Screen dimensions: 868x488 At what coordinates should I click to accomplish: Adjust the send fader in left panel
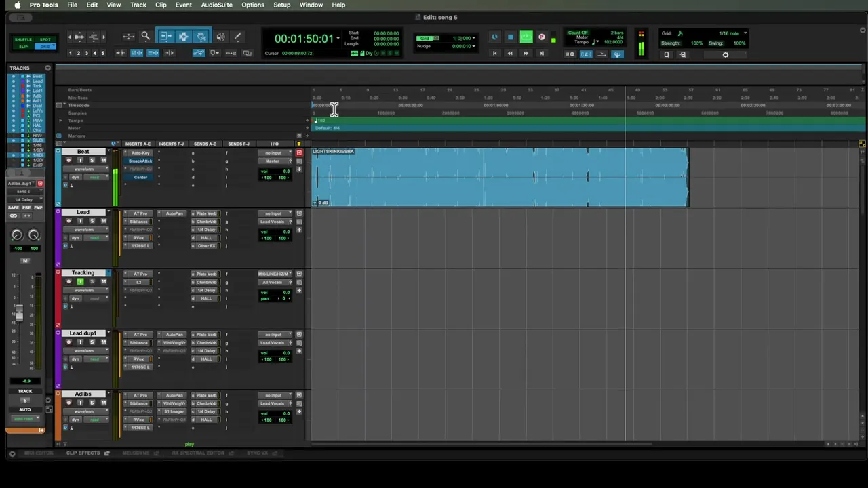(19, 313)
